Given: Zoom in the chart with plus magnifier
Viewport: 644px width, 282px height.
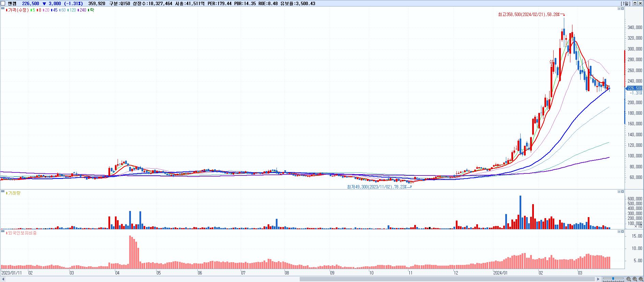Looking at the screenshot, I should (x=635, y=279).
